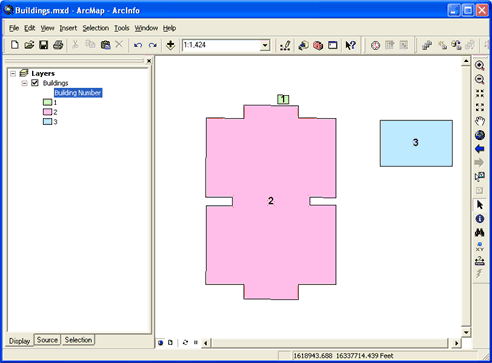Open the Help menu
The height and width of the screenshot is (363, 492).
point(169,28)
